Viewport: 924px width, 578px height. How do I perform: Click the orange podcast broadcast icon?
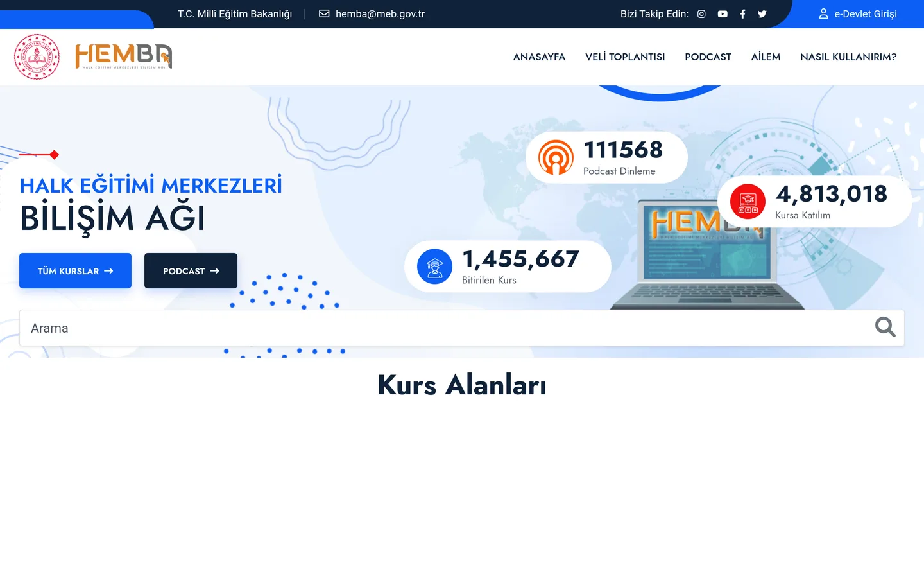pos(556,157)
